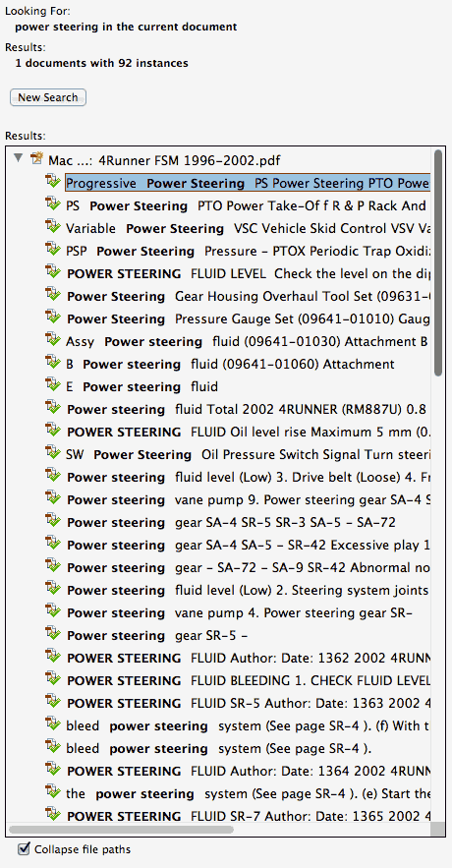Click result icon next to PSP Power Steering Pressure
The image size is (452, 868).
coord(53,250)
